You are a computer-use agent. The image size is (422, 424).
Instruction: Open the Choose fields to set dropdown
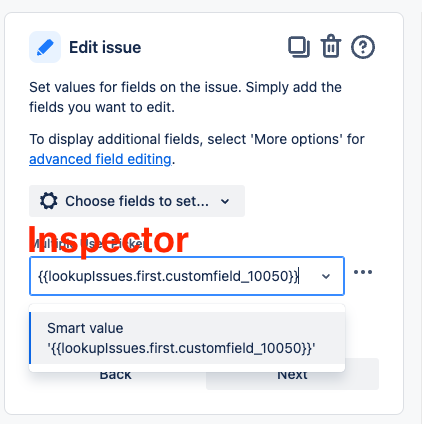(x=137, y=201)
